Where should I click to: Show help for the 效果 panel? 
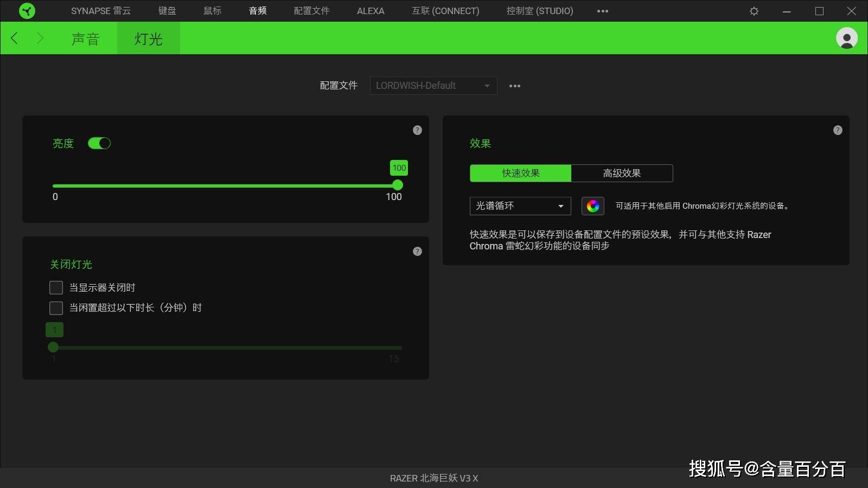click(x=838, y=130)
